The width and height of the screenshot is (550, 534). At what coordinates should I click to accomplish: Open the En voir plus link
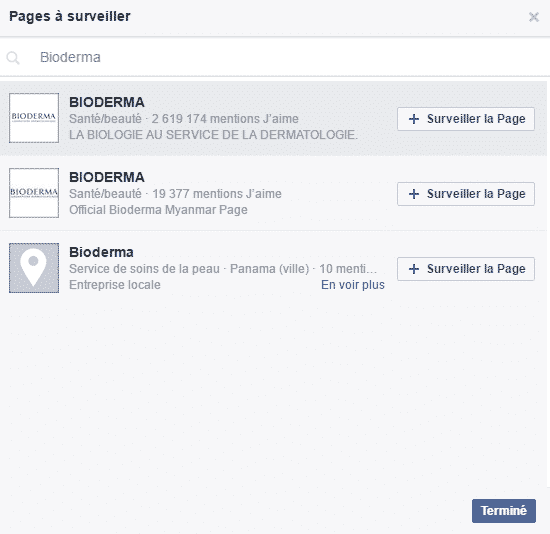[x=353, y=285]
